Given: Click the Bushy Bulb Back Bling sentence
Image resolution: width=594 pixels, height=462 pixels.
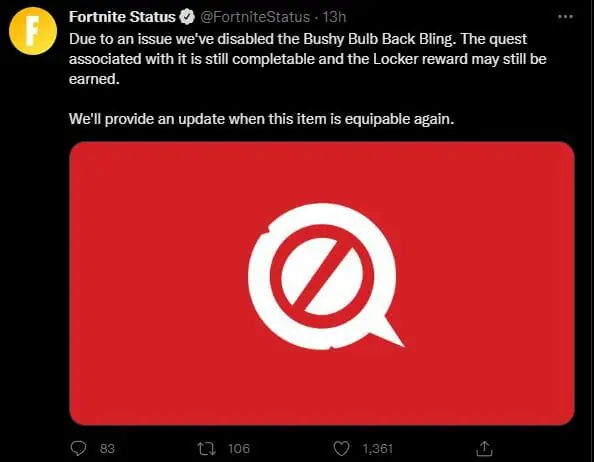Looking at the screenshot, I should (261, 39).
